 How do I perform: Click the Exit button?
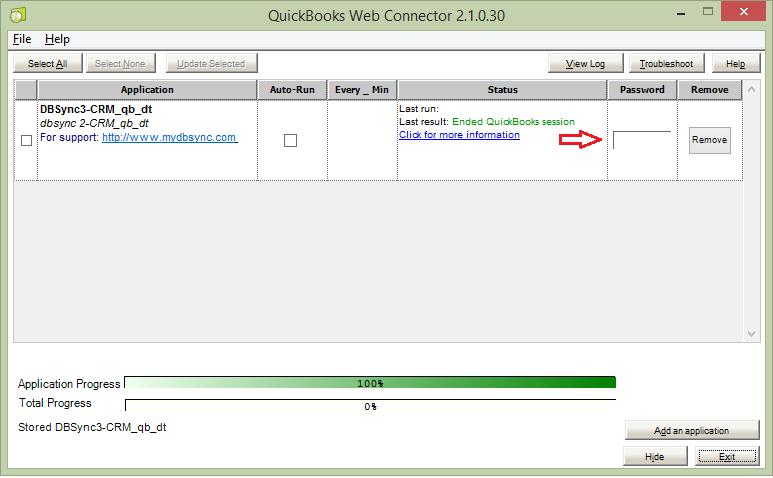coord(726,456)
